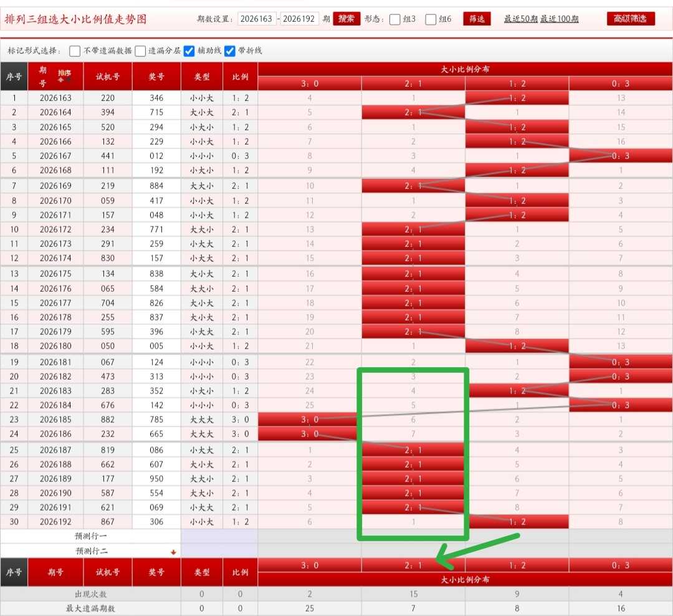The height and width of the screenshot is (616, 673).
Task: Click table cell 期号 2026185
Action: [x=56, y=419]
